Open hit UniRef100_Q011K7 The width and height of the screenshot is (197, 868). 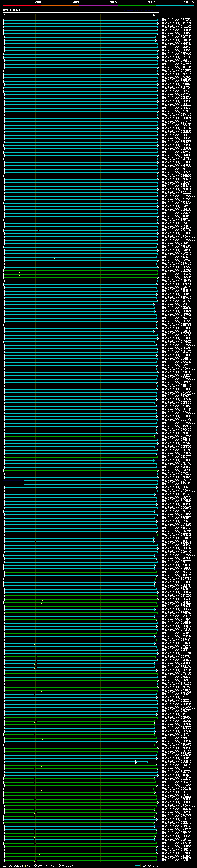click(176, 26)
